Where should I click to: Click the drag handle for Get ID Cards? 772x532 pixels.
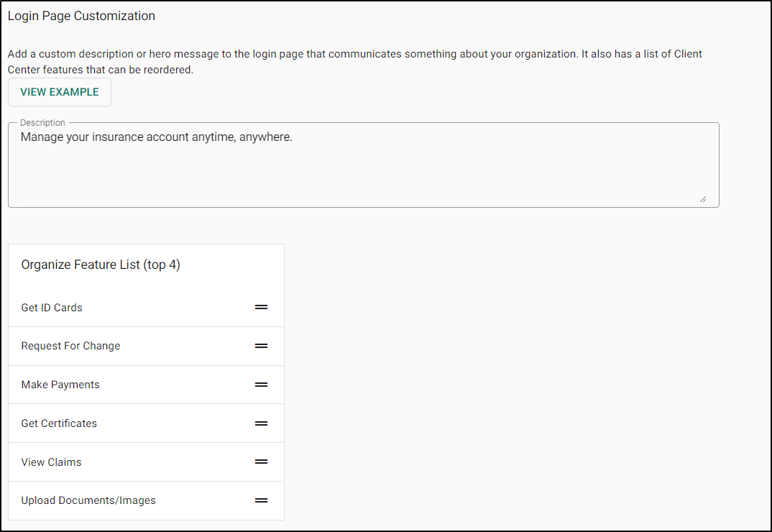point(261,307)
